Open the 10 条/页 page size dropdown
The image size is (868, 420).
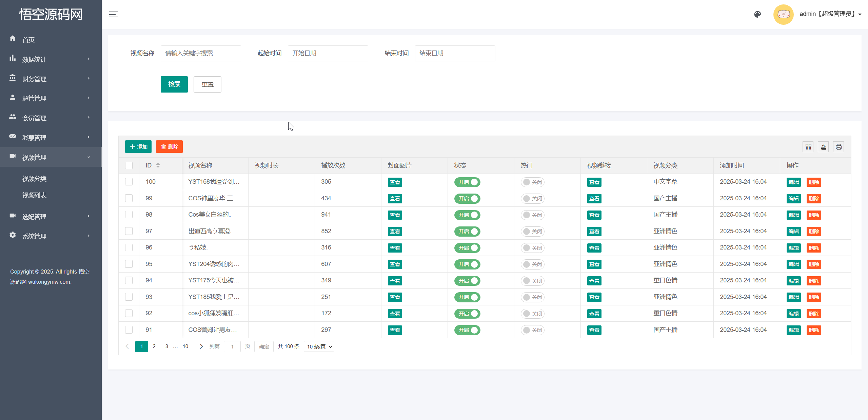pos(319,346)
